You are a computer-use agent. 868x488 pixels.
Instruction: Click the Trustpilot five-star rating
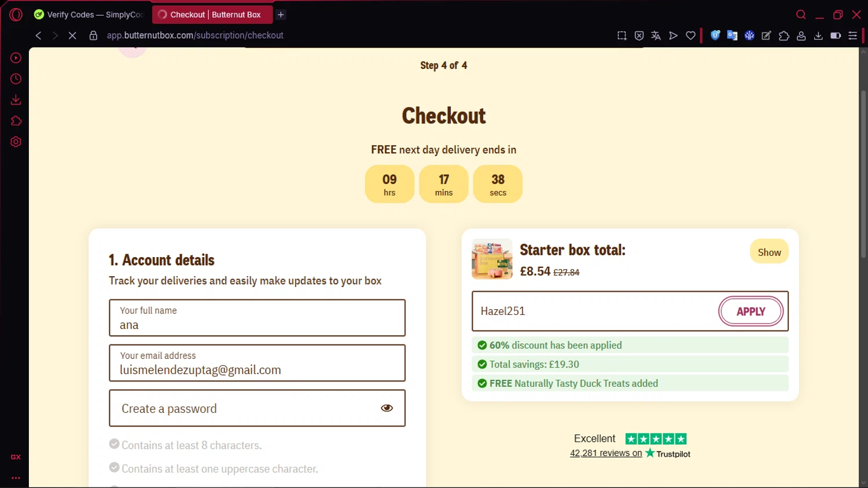pyautogui.click(x=656, y=439)
